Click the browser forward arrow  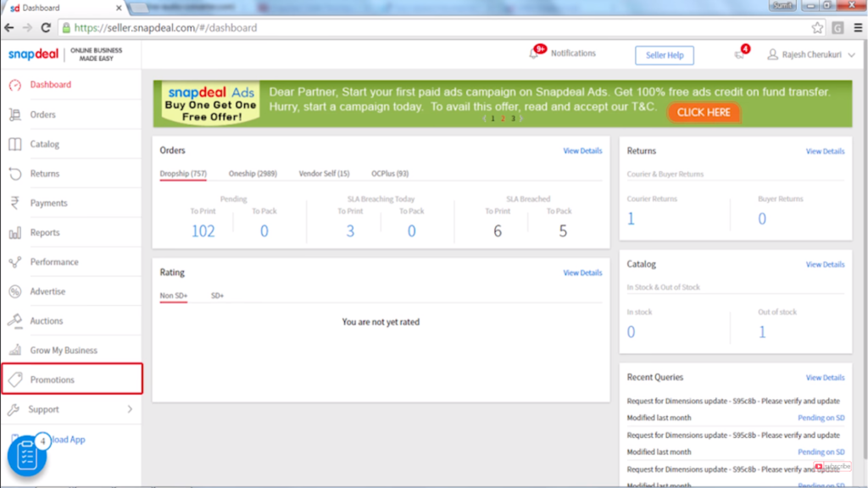tap(27, 28)
